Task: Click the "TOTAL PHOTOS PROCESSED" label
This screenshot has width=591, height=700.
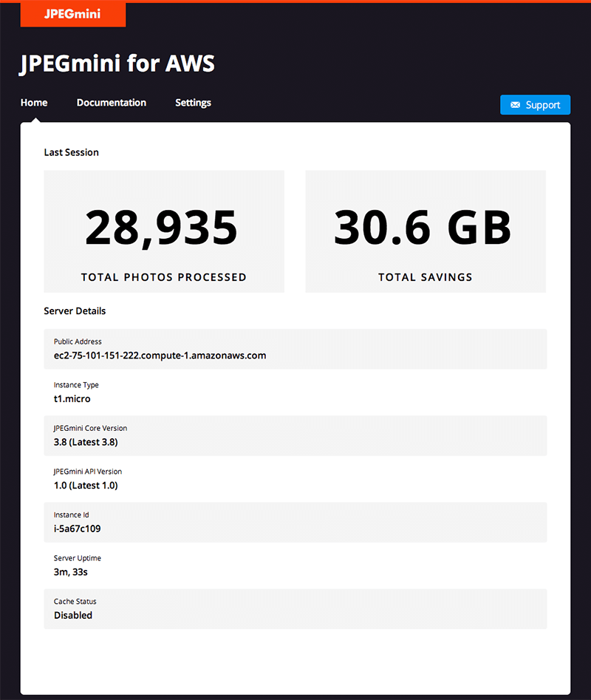Action: click(x=164, y=277)
